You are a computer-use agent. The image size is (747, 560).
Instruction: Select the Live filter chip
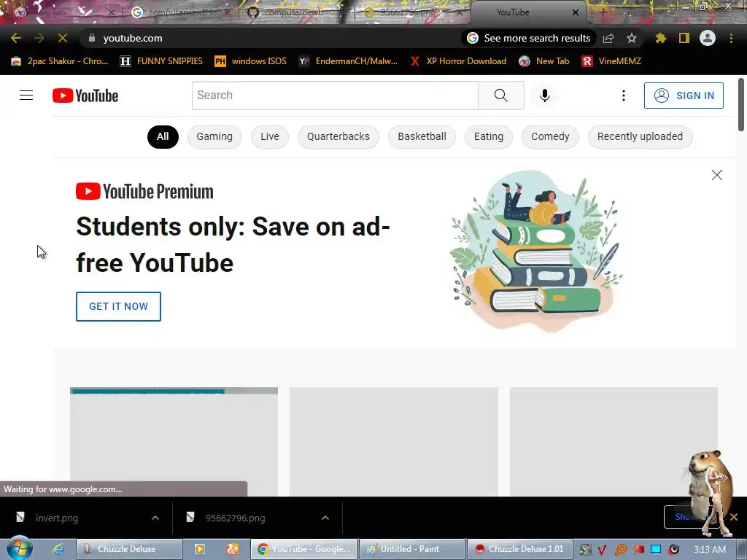point(270,136)
